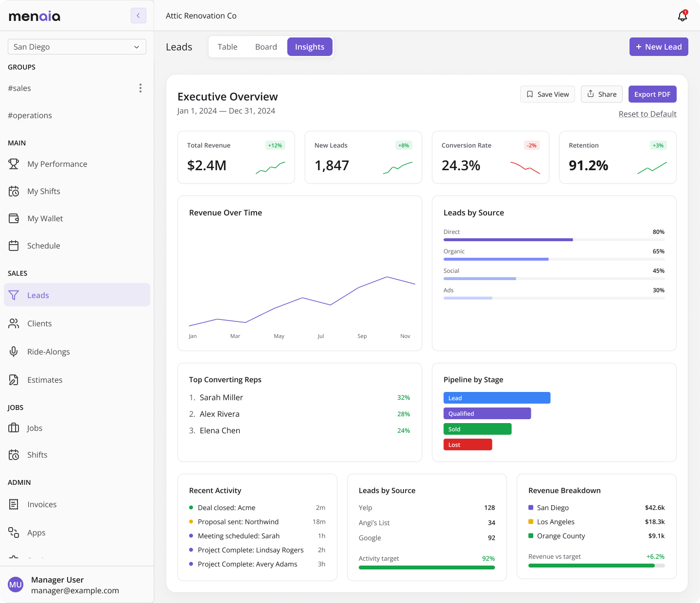700x603 pixels.
Task: Click the Direct source progress bar
Action: 554,240
